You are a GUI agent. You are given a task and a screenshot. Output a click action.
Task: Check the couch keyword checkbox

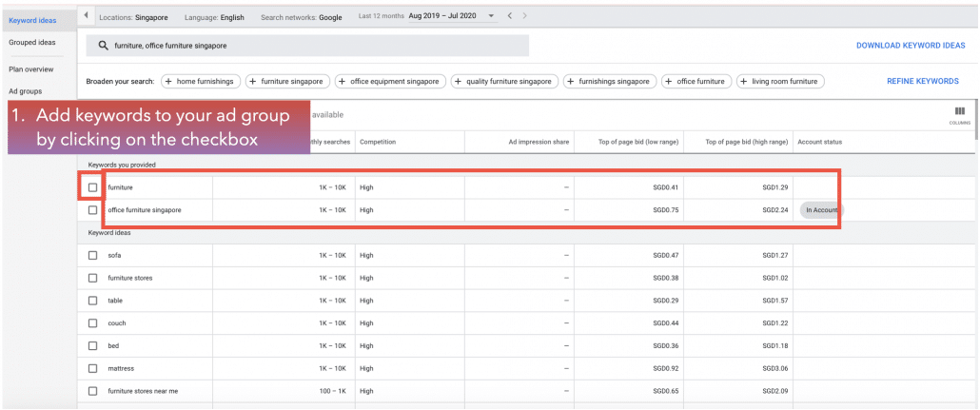(x=92, y=323)
